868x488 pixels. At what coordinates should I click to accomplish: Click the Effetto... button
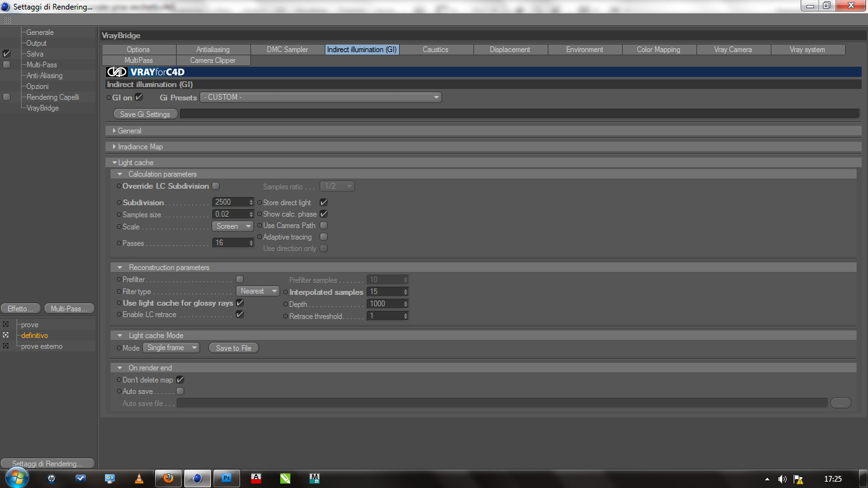point(20,309)
